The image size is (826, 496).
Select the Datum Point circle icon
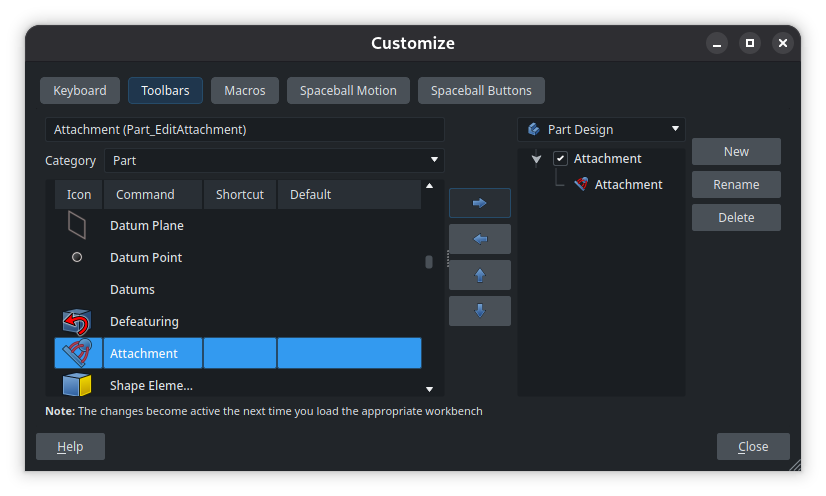(x=77, y=258)
